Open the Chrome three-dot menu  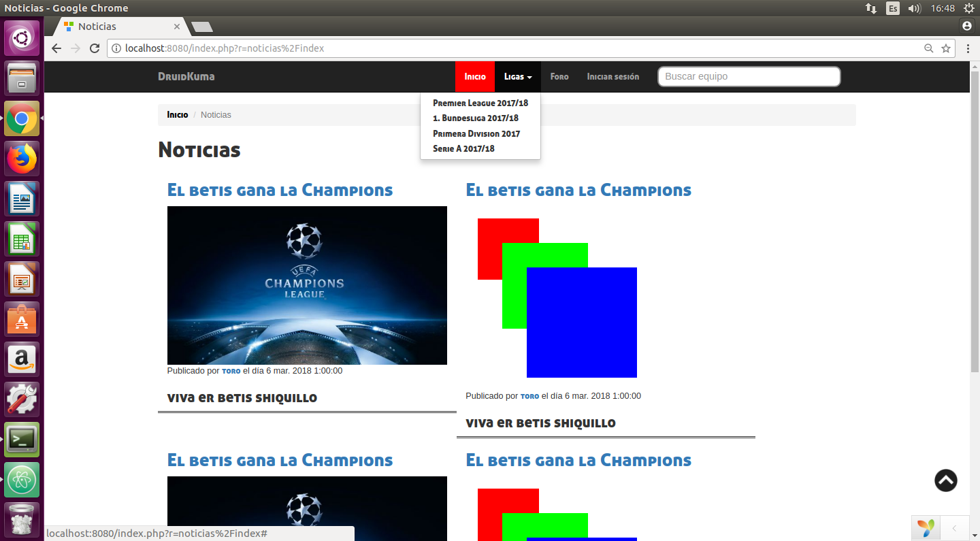pos(968,48)
